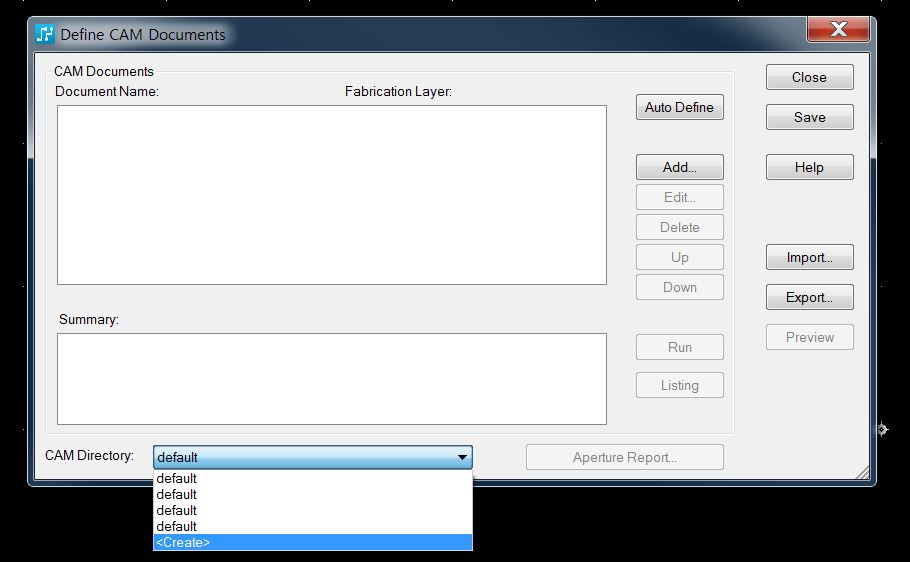Add a new CAM document
Viewport: 910px width, 562px height.
pos(679,167)
